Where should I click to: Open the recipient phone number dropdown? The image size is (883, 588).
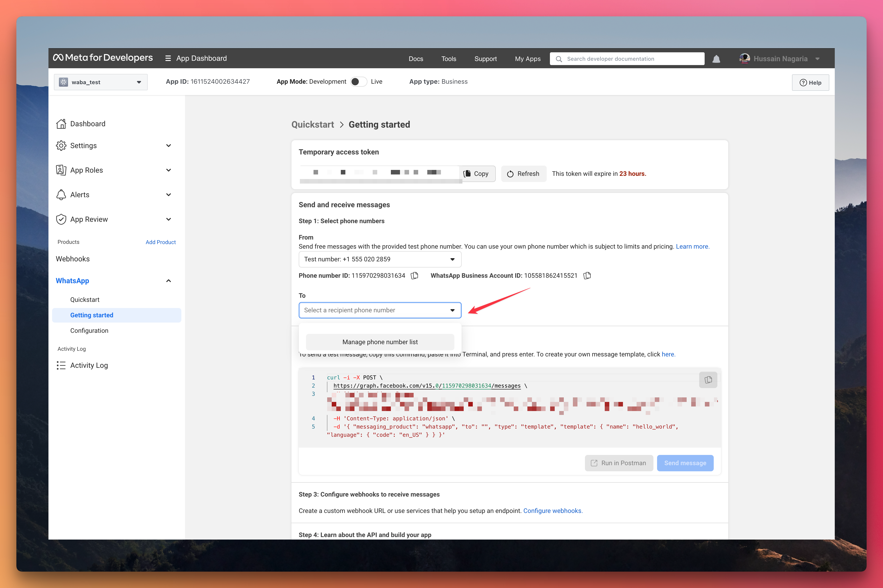pos(380,310)
